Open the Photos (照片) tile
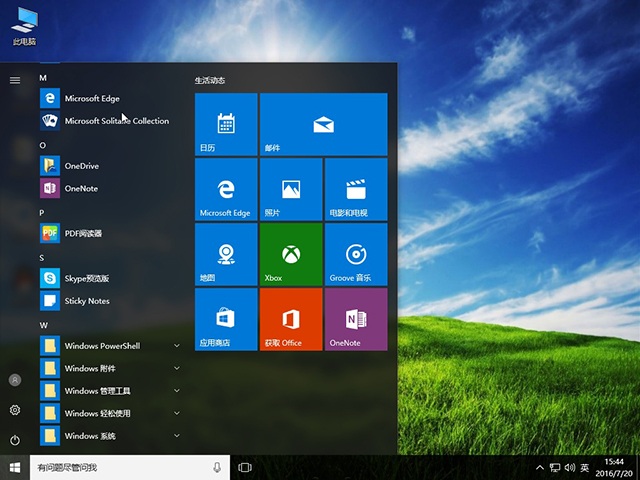Image resolution: width=640 pixels, height=480 pixels. (290, 189)
